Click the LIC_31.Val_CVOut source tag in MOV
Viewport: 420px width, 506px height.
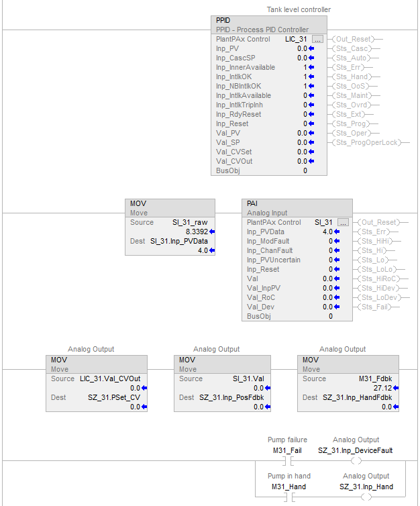pos(115,378)
